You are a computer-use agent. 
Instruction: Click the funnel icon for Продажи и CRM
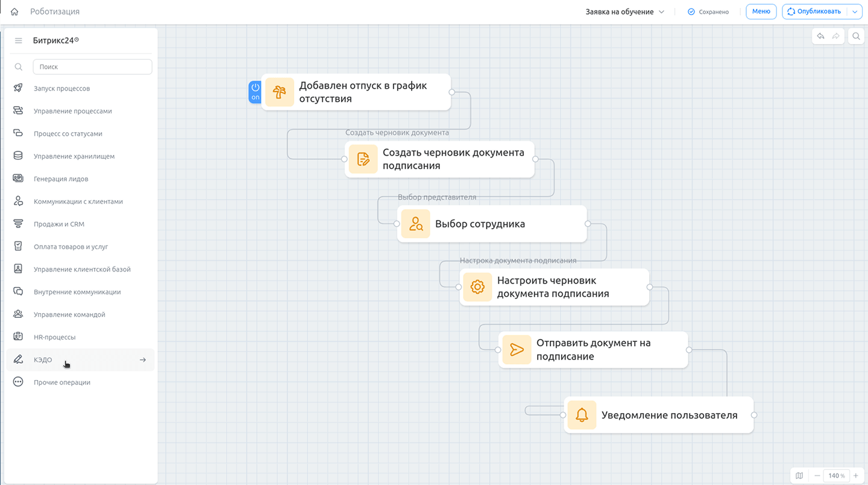(x=18, y=224)
